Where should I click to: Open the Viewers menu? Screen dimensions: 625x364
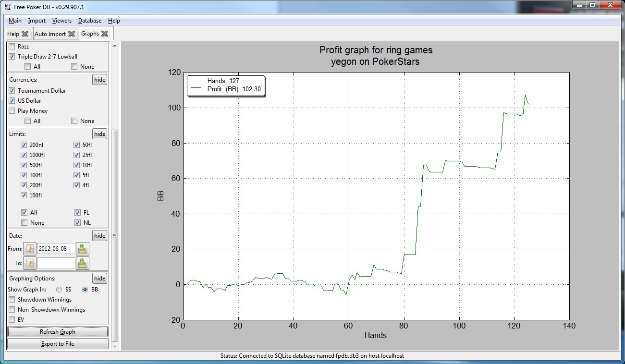click(61, 21)
